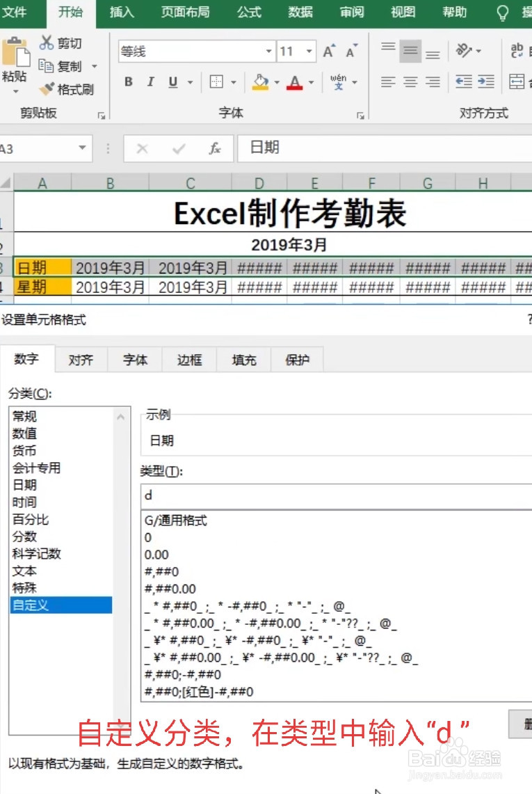Increase indent
Viewport: 532px width, 794px height.
486,81
